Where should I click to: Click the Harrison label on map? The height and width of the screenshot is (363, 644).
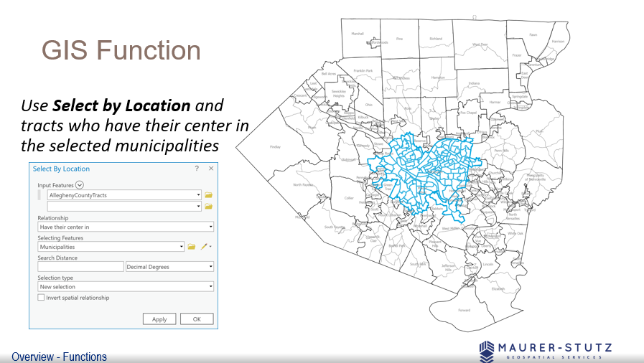point(558,42)
